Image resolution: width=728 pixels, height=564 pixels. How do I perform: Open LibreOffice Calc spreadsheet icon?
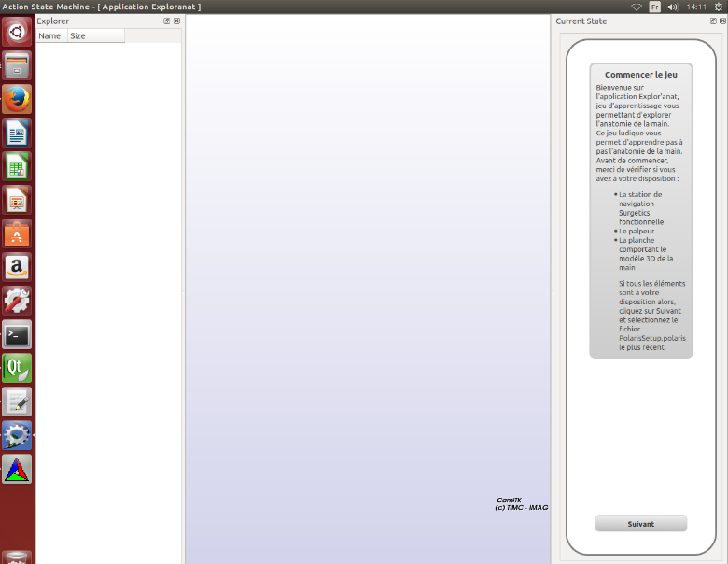(x=17, y=166)
